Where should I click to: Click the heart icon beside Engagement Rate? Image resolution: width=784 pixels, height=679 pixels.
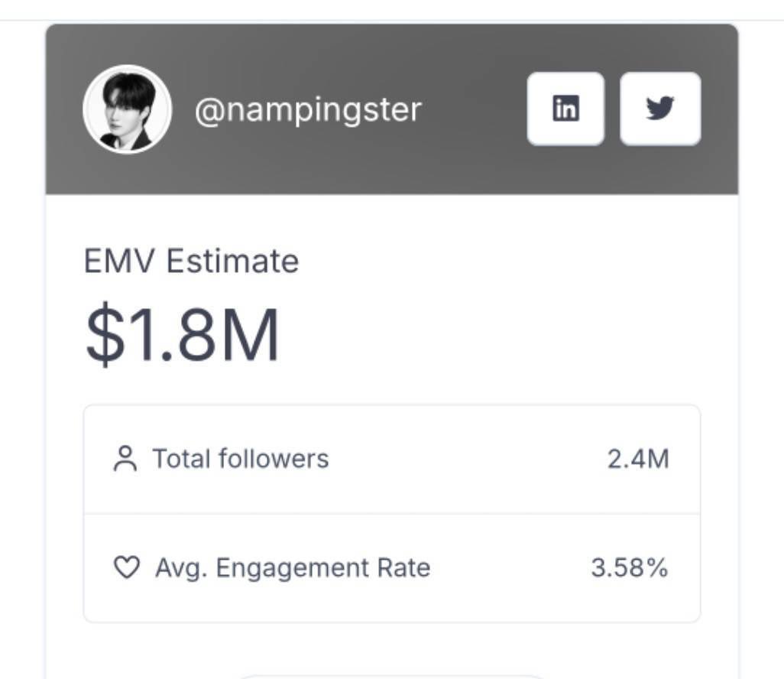click(x=127, y=567)
